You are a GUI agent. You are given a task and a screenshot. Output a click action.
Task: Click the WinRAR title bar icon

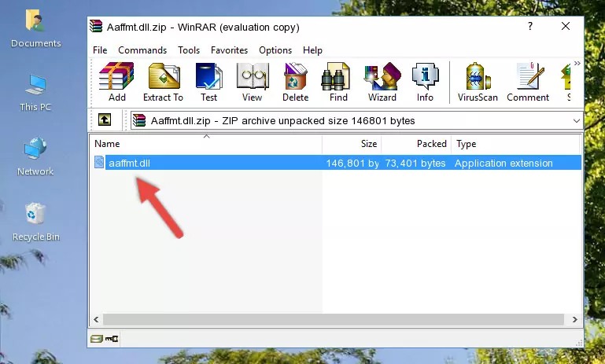(96, 26)
